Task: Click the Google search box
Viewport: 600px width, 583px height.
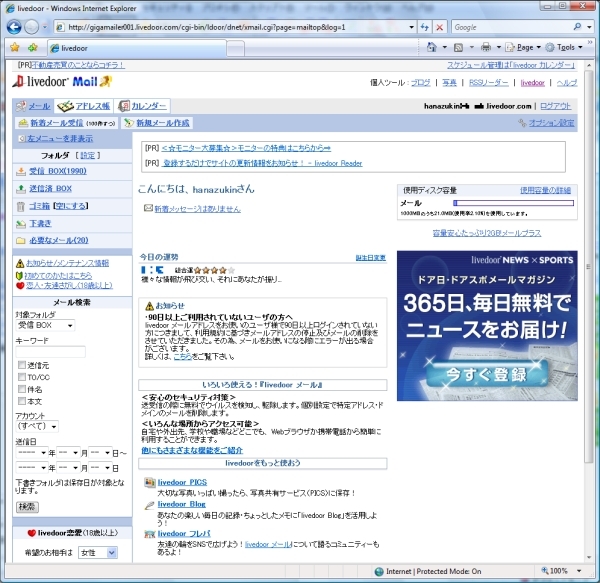Action: pyautogui.click(x=512, y=27)
